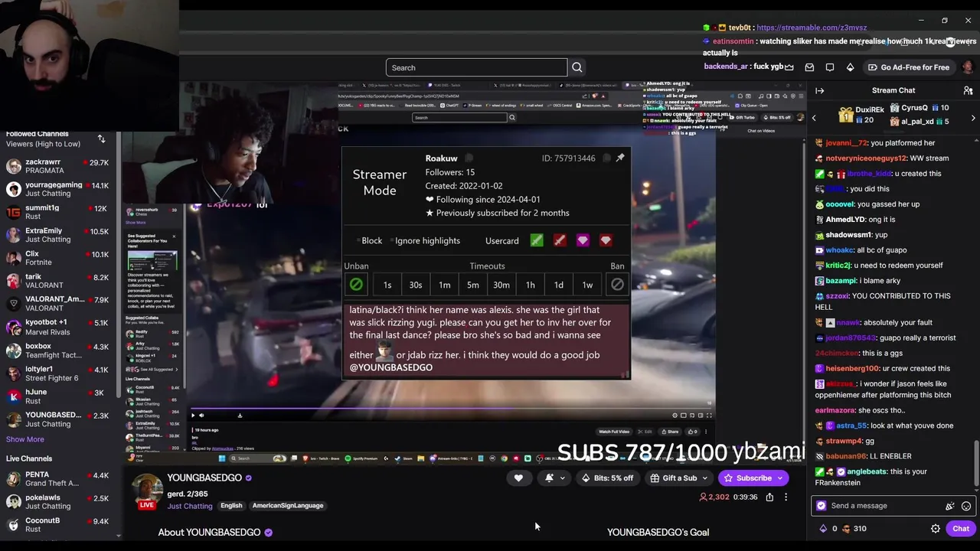Collapse the Stream Chat panel
The width and height of the screenshot is (980, 551).
[820, 90]
